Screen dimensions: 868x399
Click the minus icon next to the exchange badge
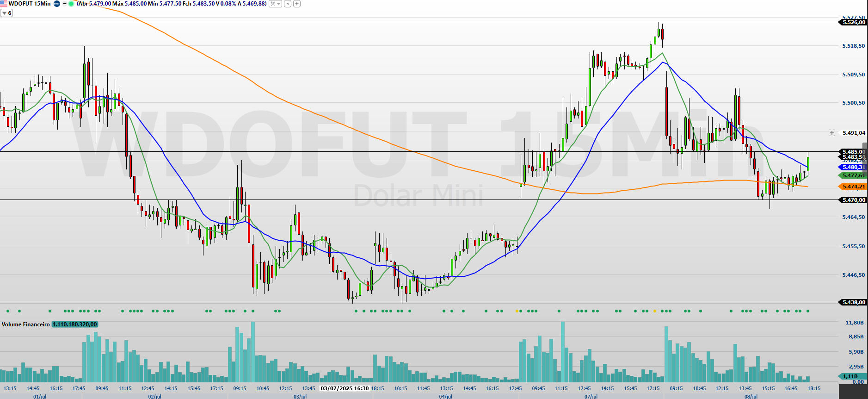65,4
